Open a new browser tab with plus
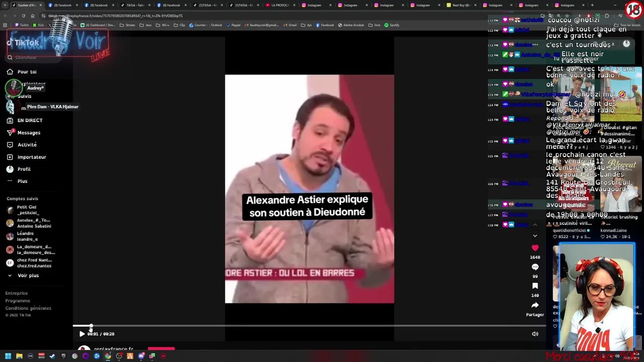The width and height of the screenshot is (644, 362). [592, 5]
